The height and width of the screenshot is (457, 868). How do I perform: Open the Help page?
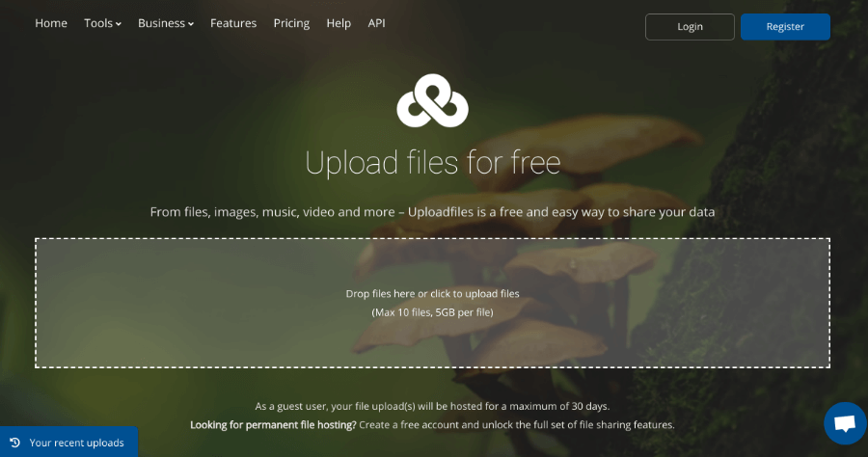point(339,23)
